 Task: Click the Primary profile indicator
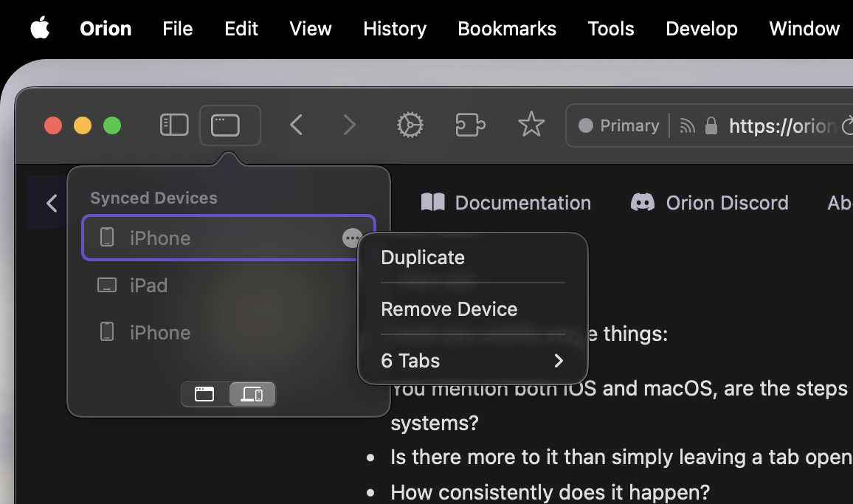tap(619, 126)
